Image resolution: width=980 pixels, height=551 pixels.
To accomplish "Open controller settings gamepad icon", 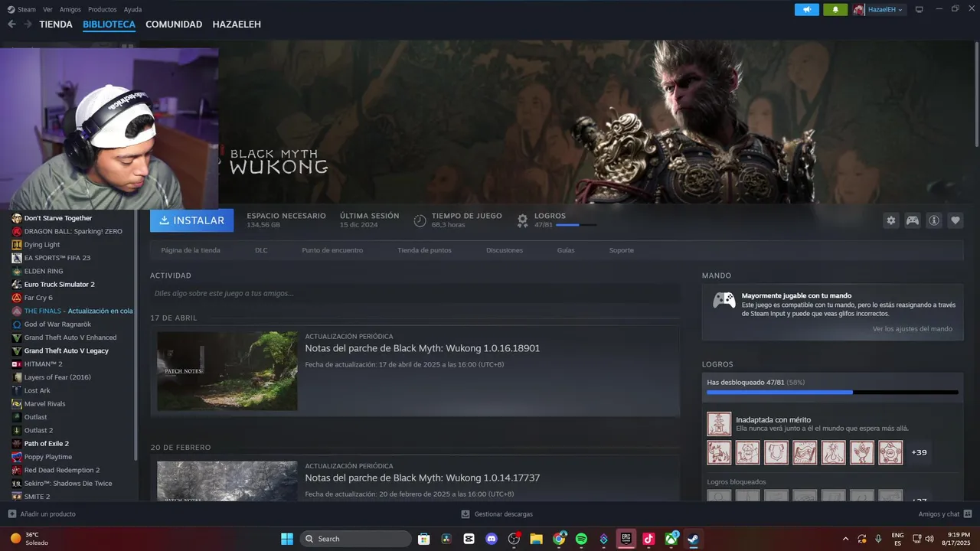I will tap(913, 220).
